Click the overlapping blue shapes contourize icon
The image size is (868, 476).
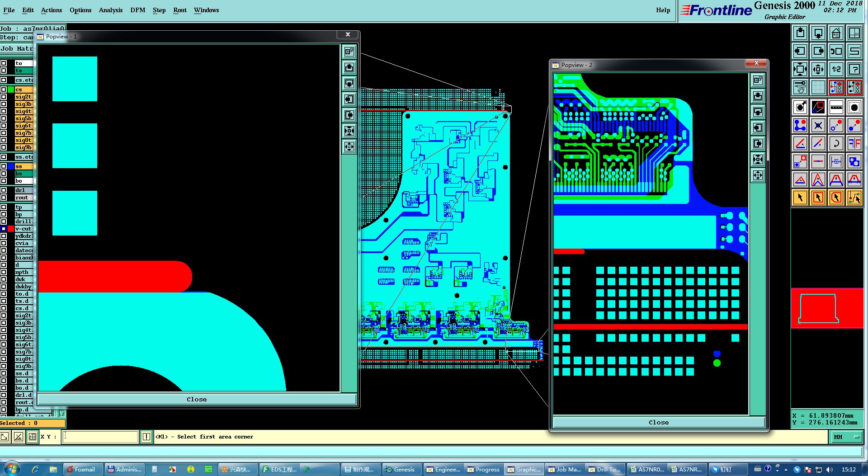coord(854,161)
